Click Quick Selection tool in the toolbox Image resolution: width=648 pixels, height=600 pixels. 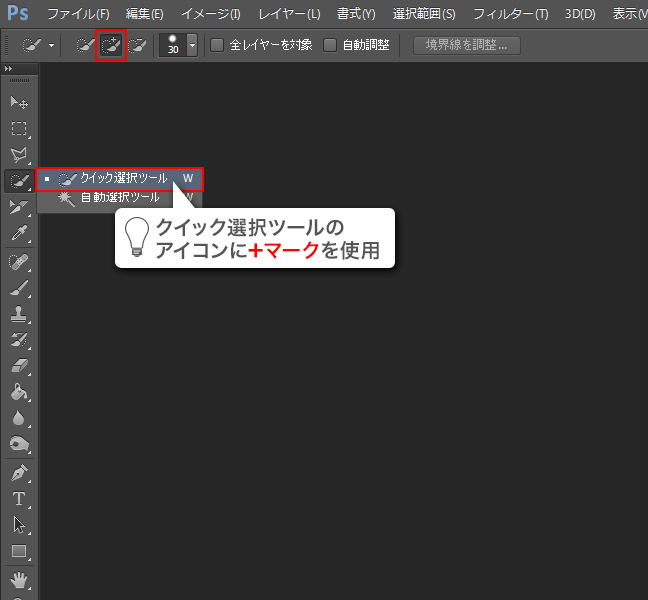(19, 181)
